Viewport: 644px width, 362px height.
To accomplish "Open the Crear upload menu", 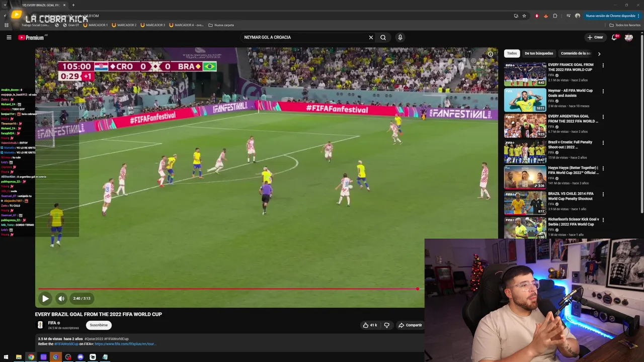I will tap(595, 37).
